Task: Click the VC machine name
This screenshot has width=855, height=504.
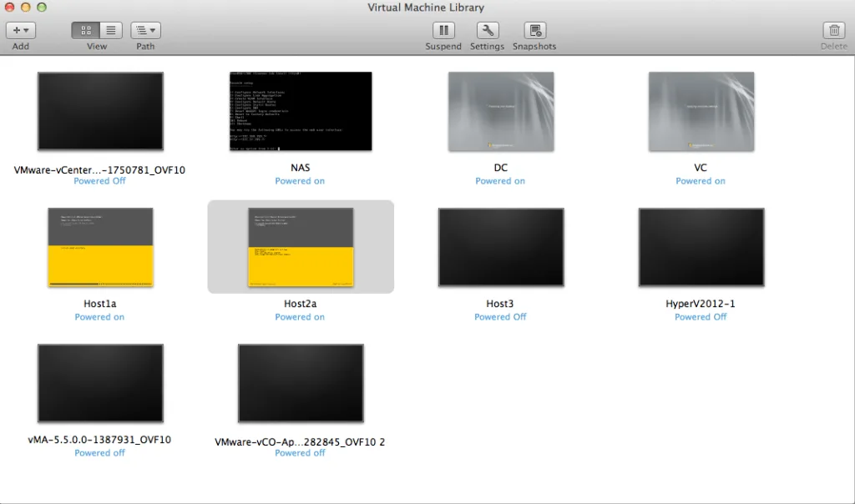Action: point(701,168)
